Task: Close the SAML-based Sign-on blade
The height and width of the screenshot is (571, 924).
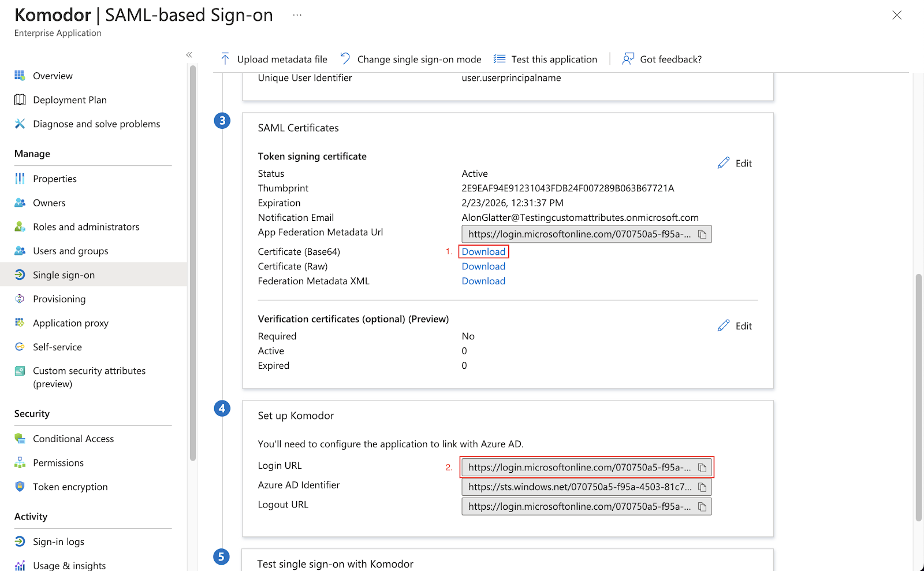Action: coord(897,15)
